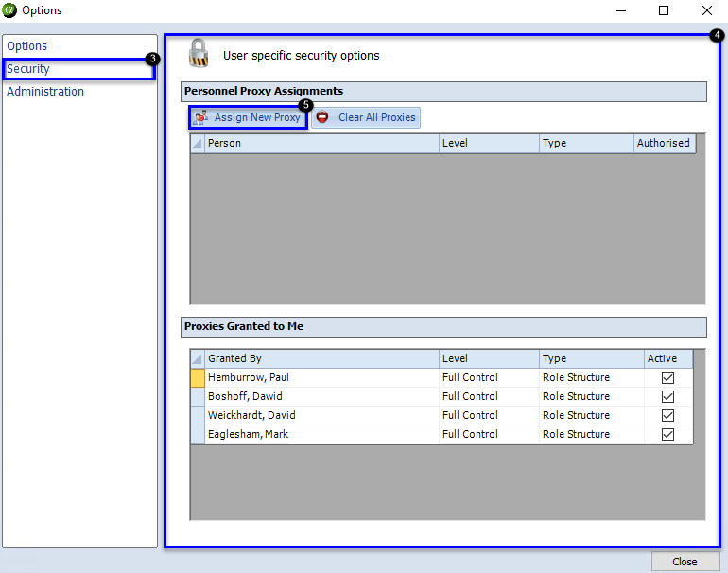Click Role Structure cell for Hemburrow, Paul
Viewport: 728px width, 573px height.
592,377
